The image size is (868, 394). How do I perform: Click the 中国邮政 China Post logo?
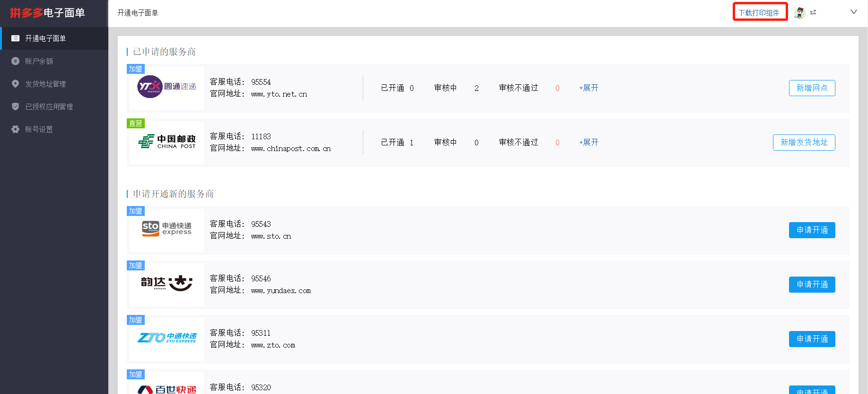(167, 142)
